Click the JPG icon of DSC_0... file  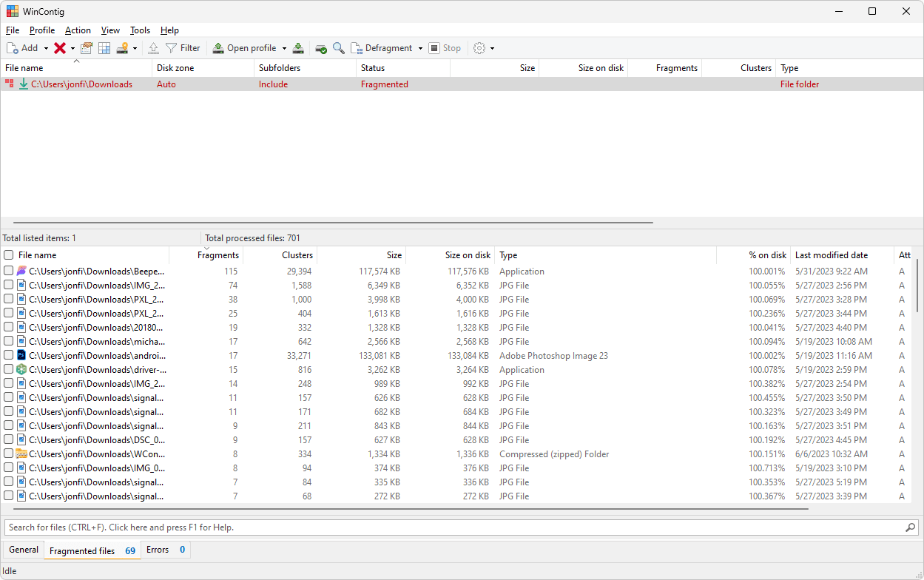(x=21, y=440)
